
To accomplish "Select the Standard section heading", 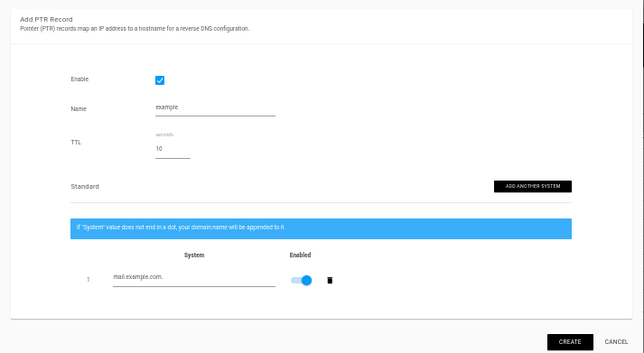I will point(85,186).
